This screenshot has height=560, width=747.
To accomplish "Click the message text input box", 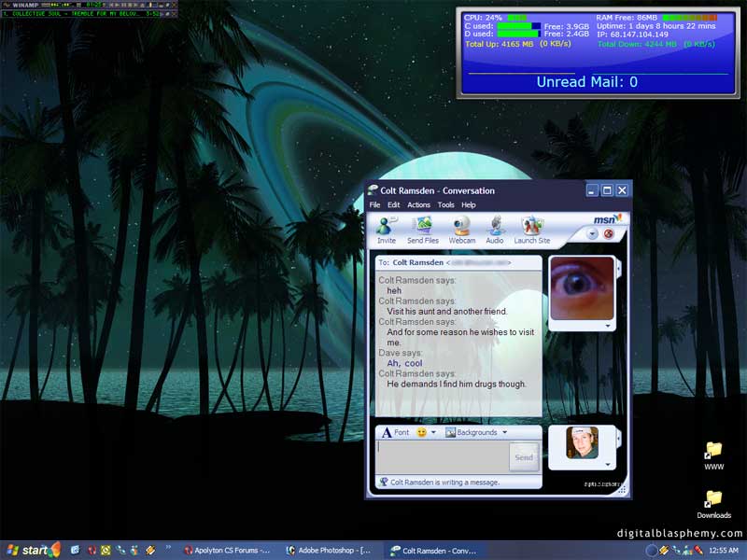I will [442, 457].
